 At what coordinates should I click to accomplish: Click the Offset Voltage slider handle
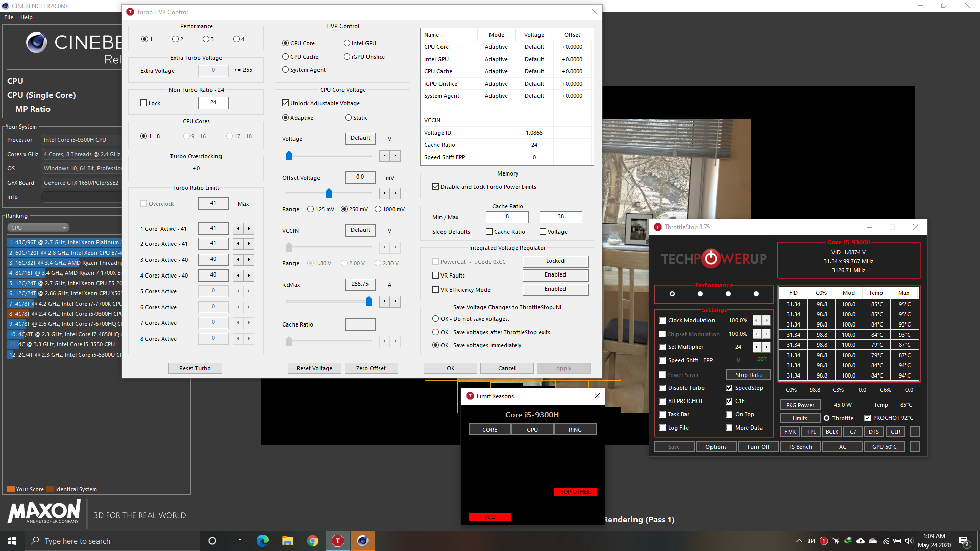pyautogui.click(x=329, y=193)
